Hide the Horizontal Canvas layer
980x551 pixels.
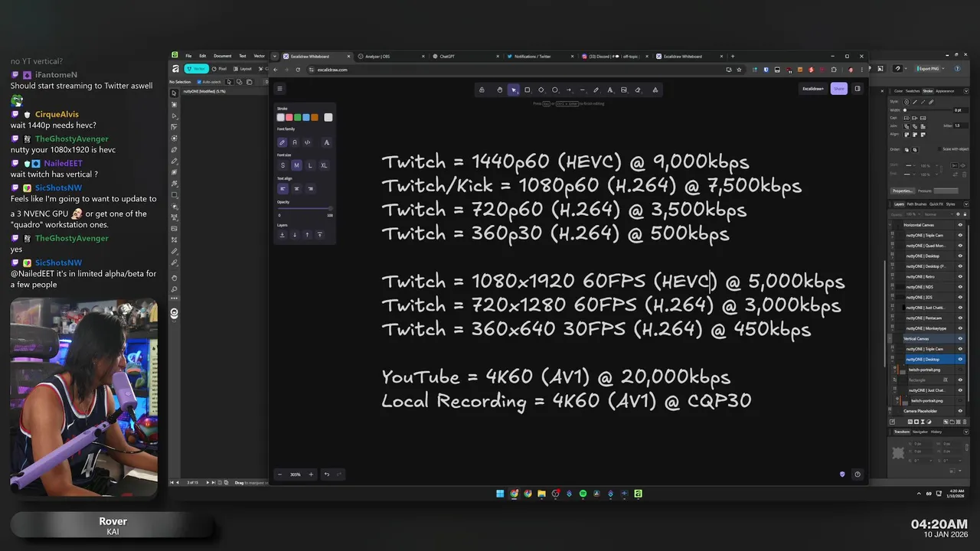960,225
